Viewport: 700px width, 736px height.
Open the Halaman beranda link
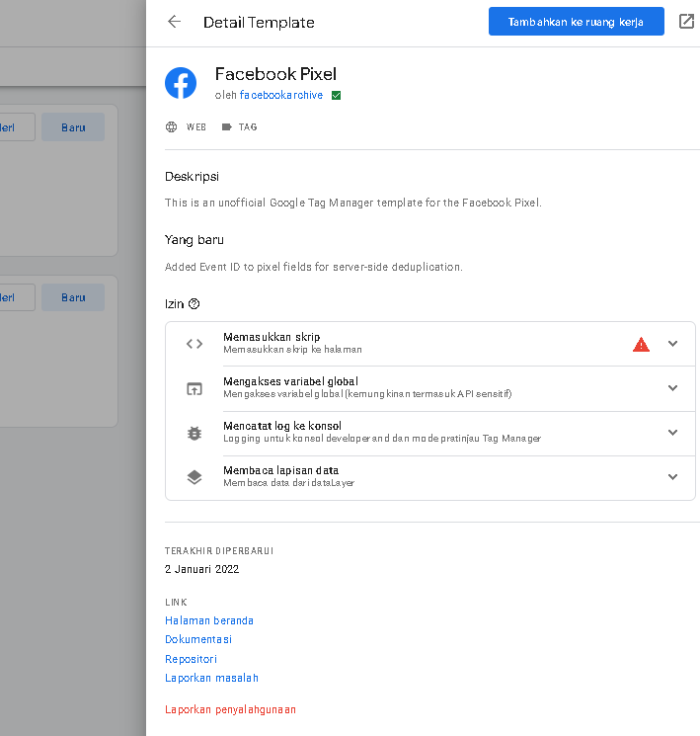click(208, 620)
